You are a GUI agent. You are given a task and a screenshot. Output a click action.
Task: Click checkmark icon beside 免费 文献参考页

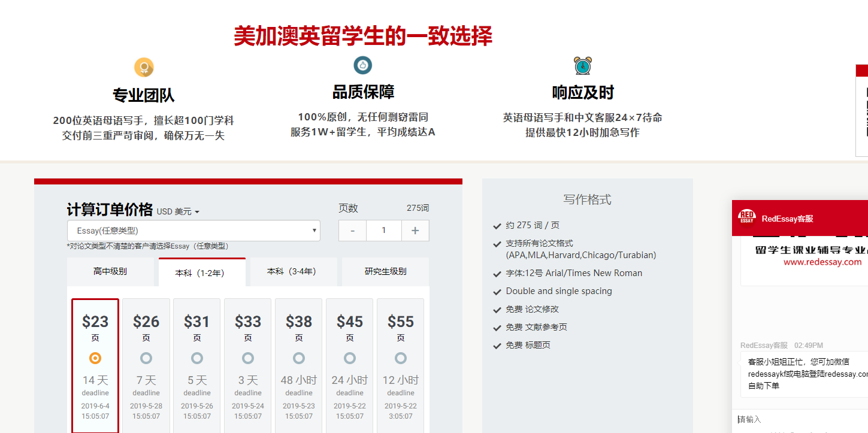coord(497,328)
